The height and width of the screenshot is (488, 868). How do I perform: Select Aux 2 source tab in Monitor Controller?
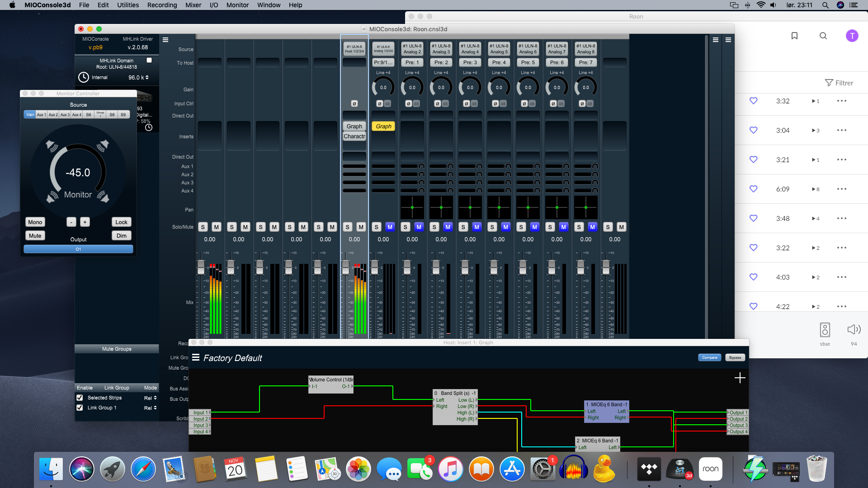click(53, 115)
